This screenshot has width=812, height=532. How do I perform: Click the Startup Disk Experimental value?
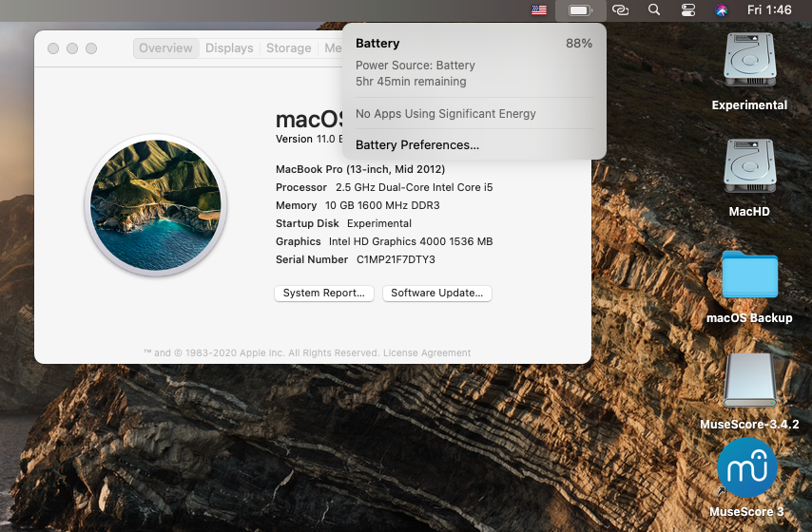379,223
